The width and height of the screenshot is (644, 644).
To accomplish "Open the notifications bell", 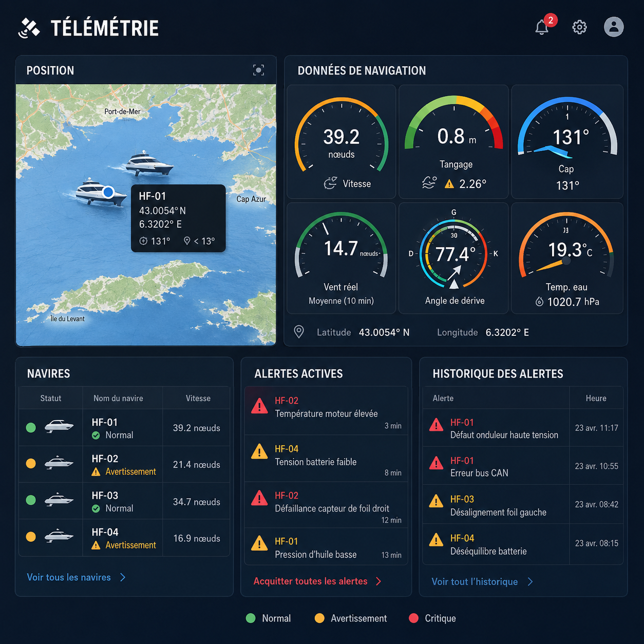I will 542,27.
